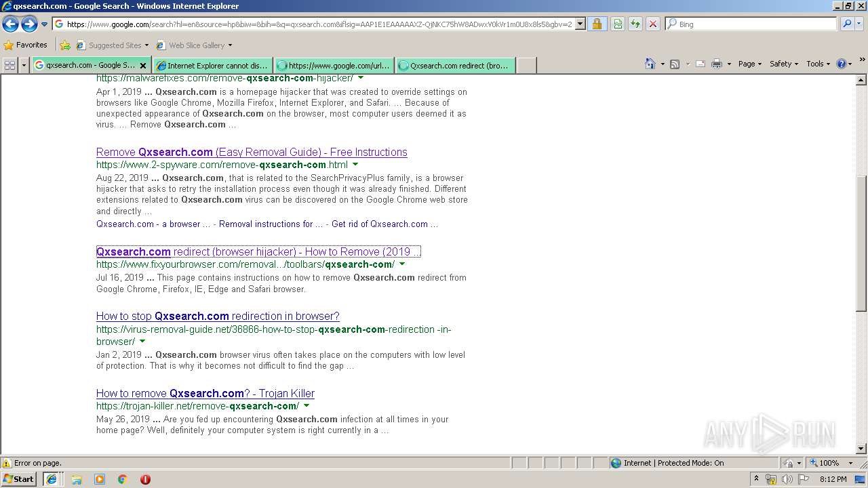
Task: Open the Windows Start button
Action: click(18, 479)
